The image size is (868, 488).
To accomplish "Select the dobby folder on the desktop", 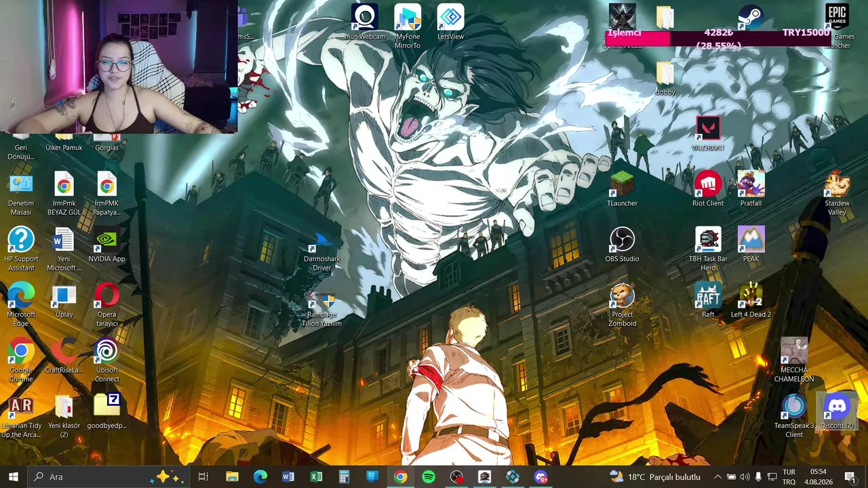I will point(665,79).
